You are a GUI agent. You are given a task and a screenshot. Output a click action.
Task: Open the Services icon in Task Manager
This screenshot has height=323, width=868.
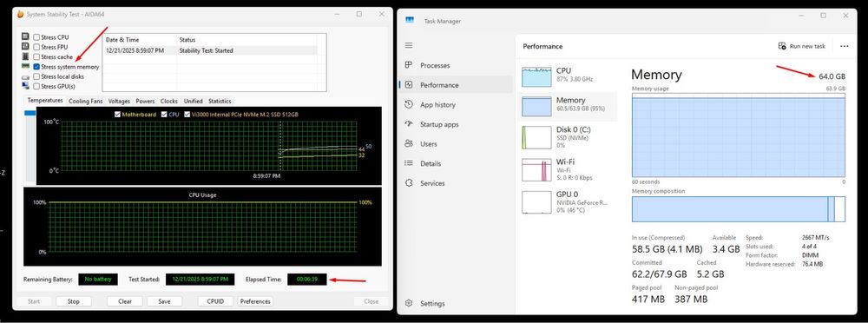(409, 183)
